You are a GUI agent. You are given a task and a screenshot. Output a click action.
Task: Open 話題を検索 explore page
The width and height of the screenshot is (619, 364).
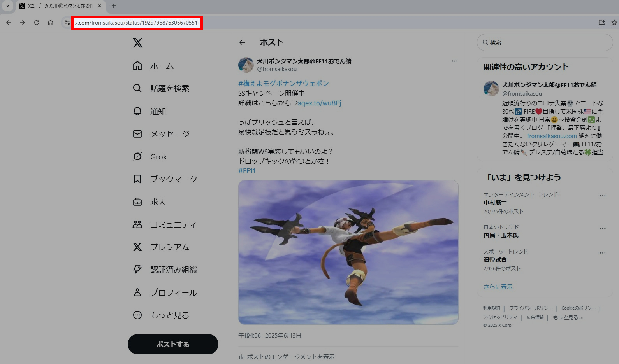tap(161, 89)
